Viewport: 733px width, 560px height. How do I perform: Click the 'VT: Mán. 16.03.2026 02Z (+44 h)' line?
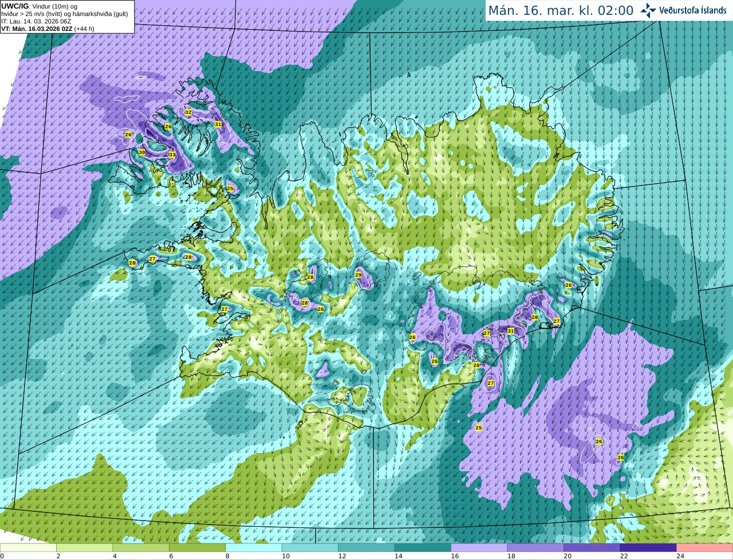pyautogui.click(x=48, y=29)
